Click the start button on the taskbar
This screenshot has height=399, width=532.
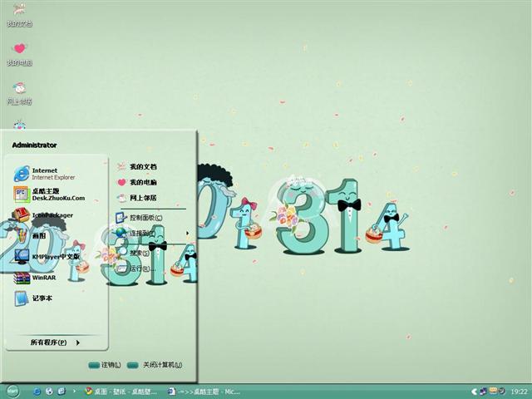[x=13, y=392]
